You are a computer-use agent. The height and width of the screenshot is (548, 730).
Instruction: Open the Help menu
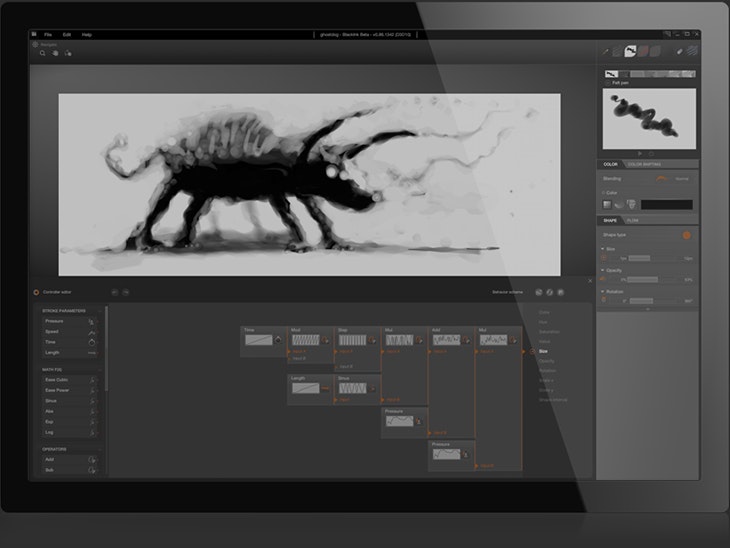[x=86, y=34]
